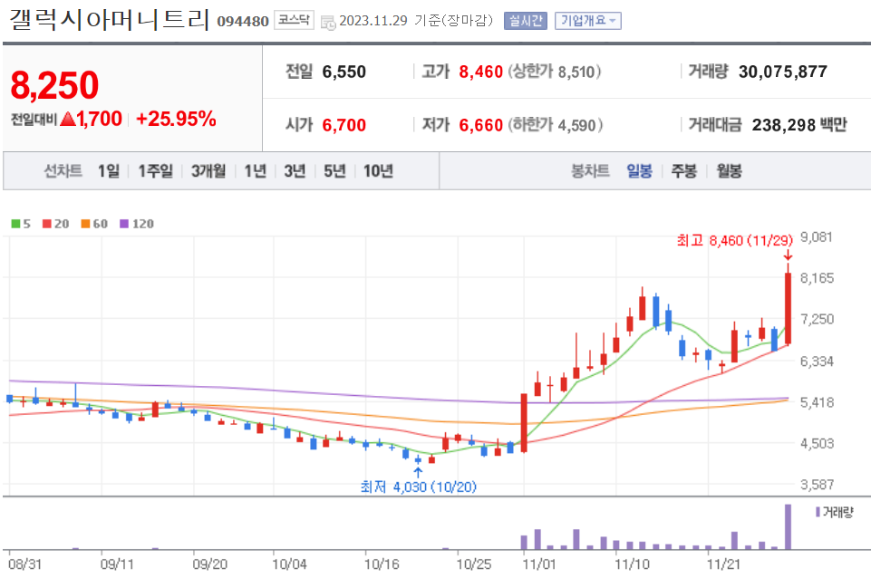The width and height of the screenshot is (871, 588).
Task: Switch to the 월봉 monthly candle chart
Action: (729, 171)
